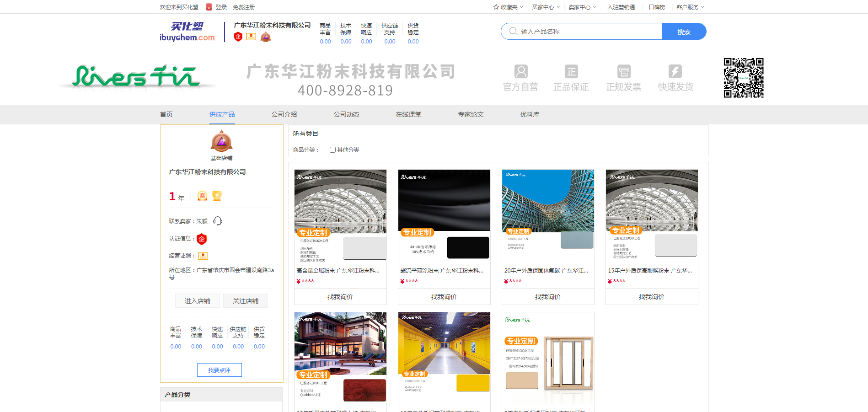Image resolution: width=868 pixels, height=412 pixels.
Task: Open the sliding window frame product image
Action: pyautogui.click(x=548, y=358)
